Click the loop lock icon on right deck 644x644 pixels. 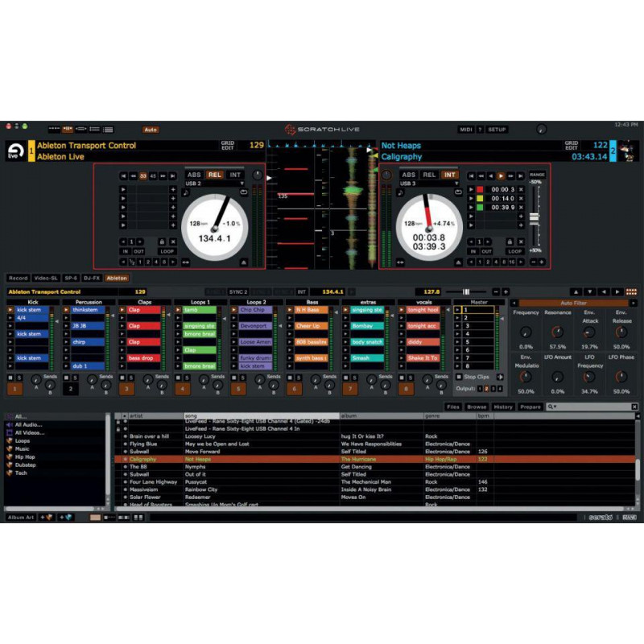tap(510, 242)
